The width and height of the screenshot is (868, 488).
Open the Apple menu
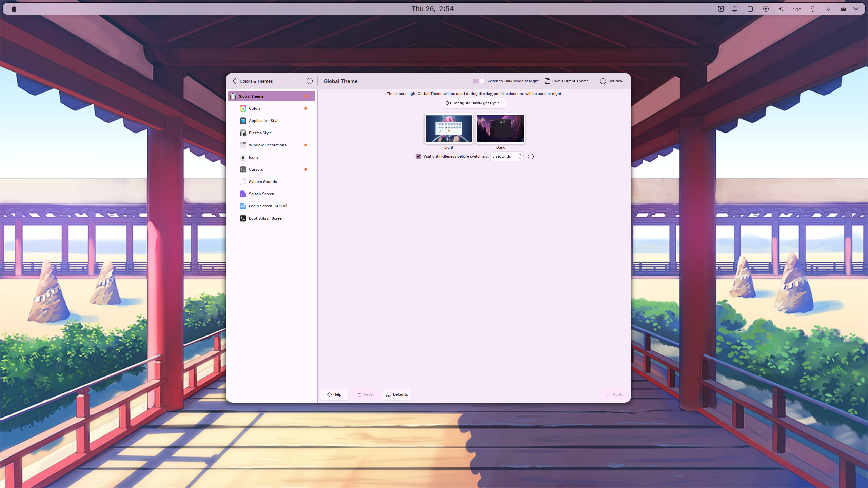[x=14, y=9]
